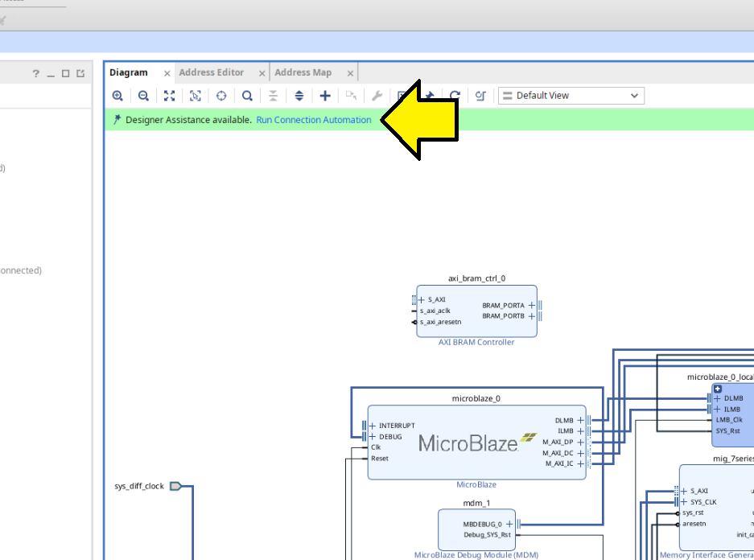754x560 pixels.
Task: Switch to the Address Editor tab
Action: pyautogui.click(x=211, y=72)
